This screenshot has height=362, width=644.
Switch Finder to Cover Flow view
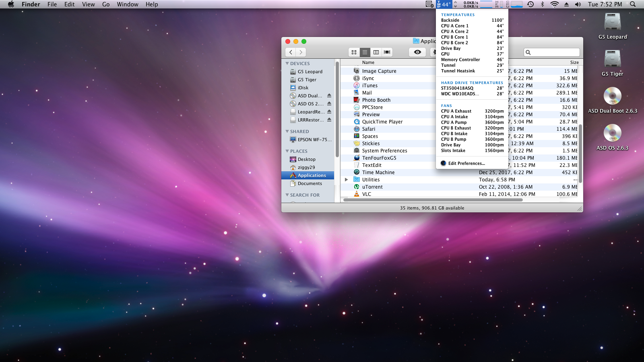coord(387,52)
